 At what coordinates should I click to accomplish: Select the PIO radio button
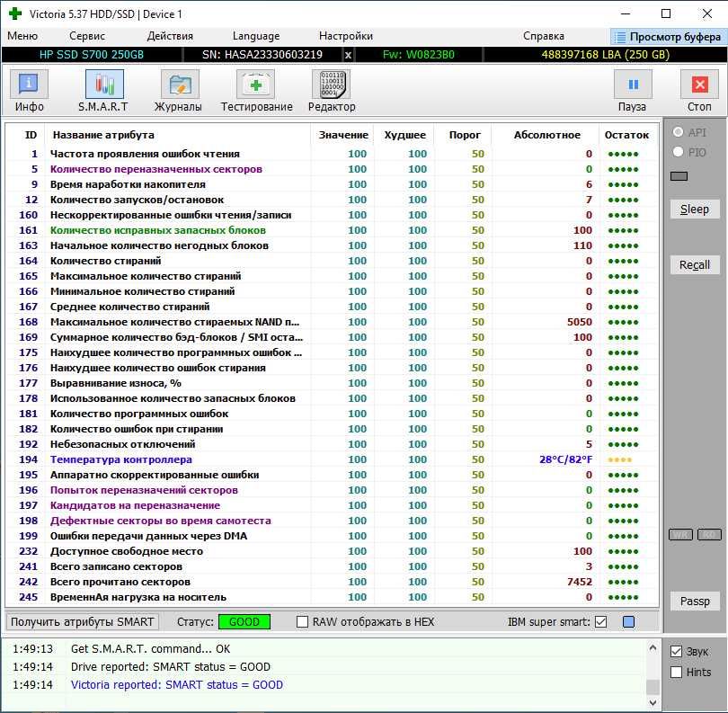click(x=678, y=152)
